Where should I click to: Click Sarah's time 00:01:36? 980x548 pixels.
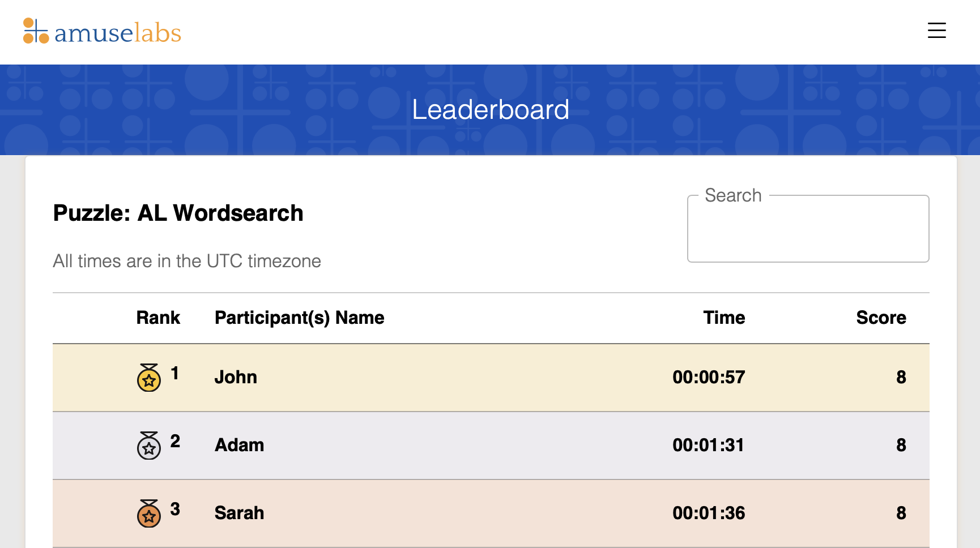pos(709,513)
